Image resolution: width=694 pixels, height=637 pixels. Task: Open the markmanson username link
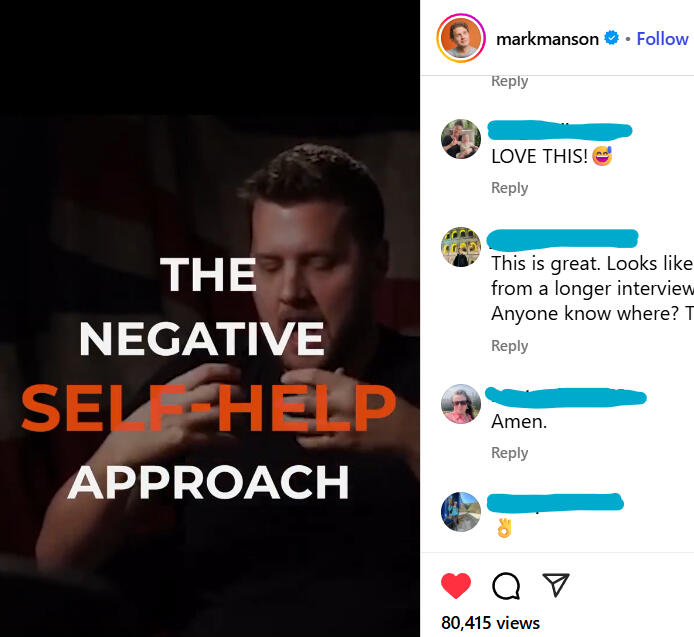547,39
